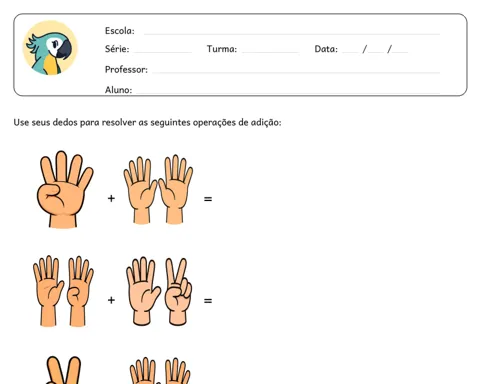The width and height of the screenshot is (480, 384).
Task: Click the peace-sign hand in second row
Action: pyautogui.click(x=179, y=292)
